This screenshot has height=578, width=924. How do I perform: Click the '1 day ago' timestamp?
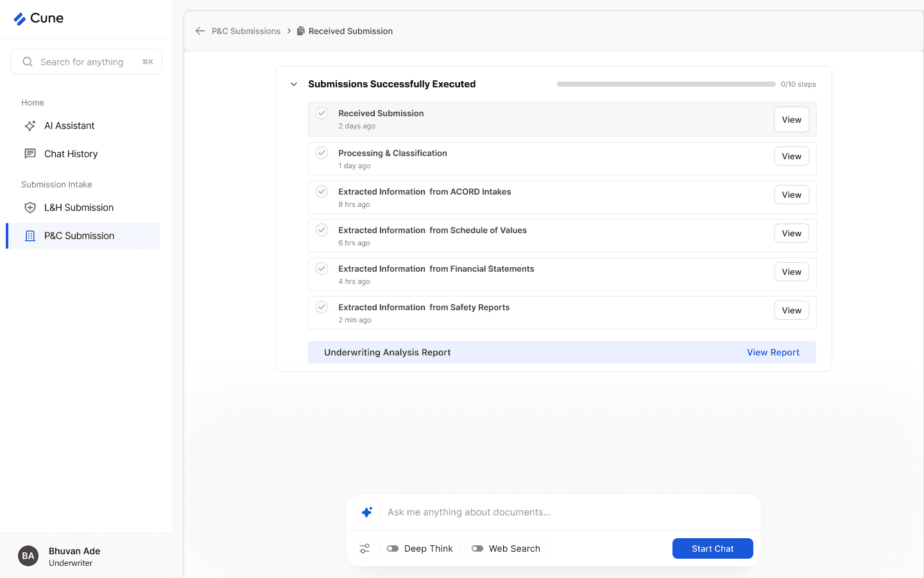pyautogui.click(x=354, y=166)
